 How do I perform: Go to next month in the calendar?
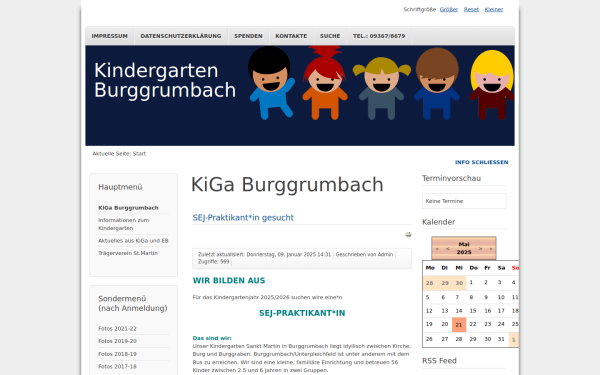[x=480, y=249]
